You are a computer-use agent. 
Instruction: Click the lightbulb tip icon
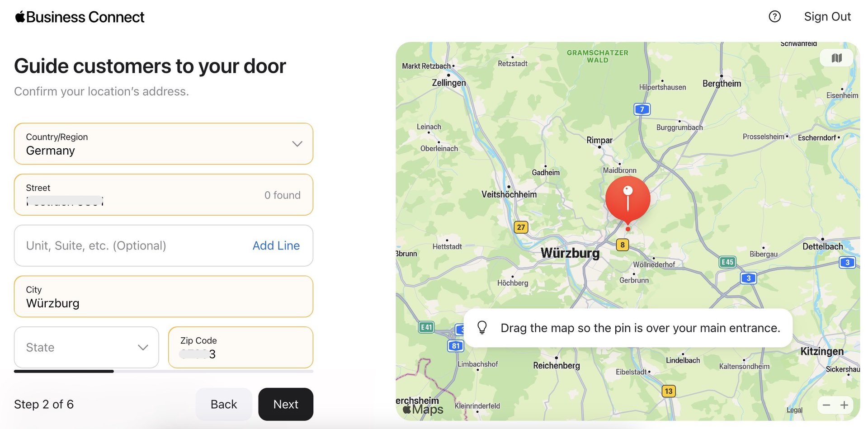[x=482, y=328]
